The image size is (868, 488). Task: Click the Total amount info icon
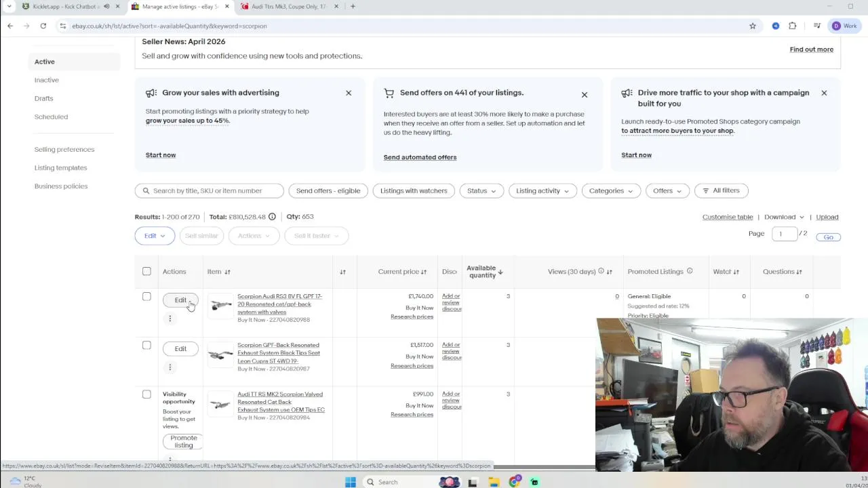tap(272, 217)
